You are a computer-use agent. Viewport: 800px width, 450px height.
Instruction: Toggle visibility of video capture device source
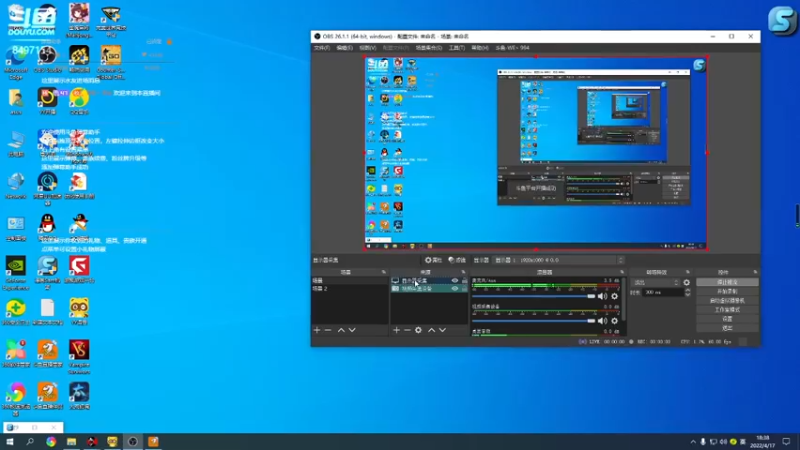455,288
